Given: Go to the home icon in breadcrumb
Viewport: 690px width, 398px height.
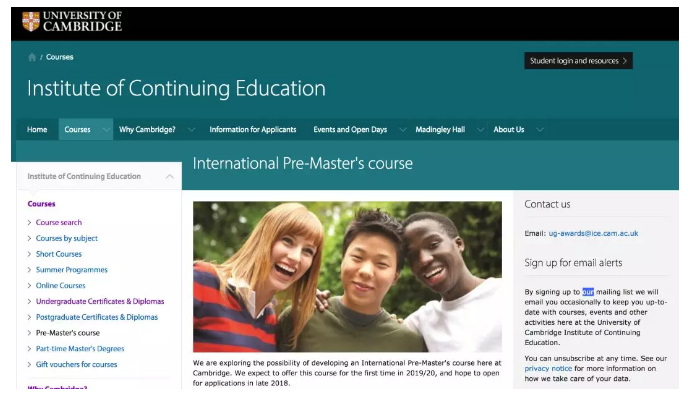Looking at the screenshot, I should click(32, 57).
